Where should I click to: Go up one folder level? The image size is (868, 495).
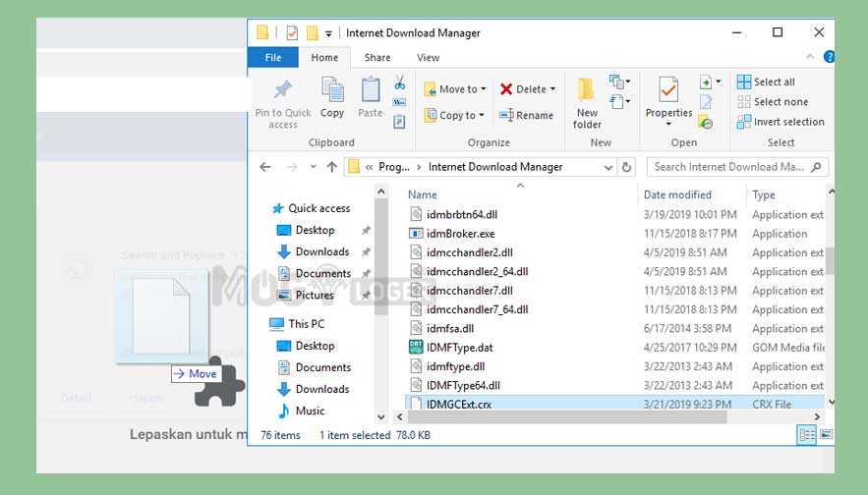pos(331,167)
